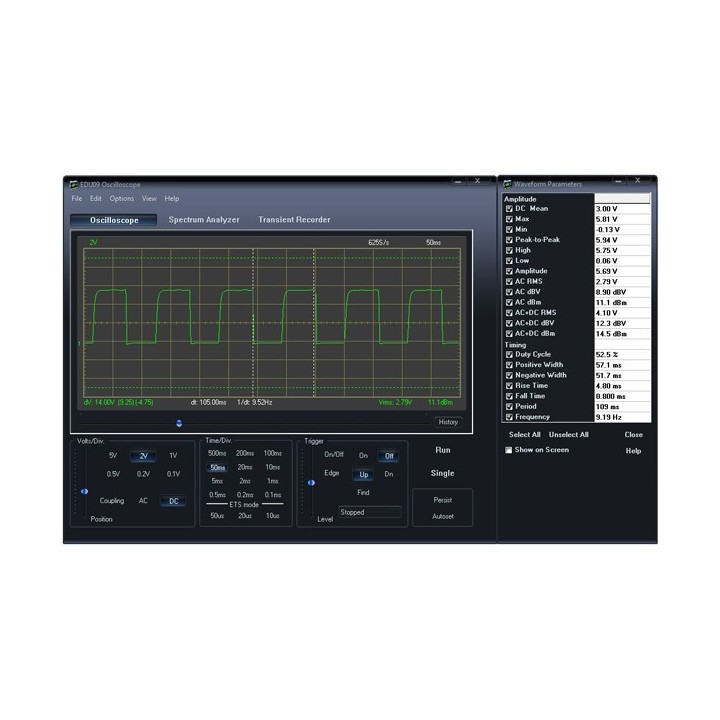Image resolution: width=720 pixels, height=720 pixels.
Task: Click the Waveform Parameters title bar icon
Action: tap(507, 184)
